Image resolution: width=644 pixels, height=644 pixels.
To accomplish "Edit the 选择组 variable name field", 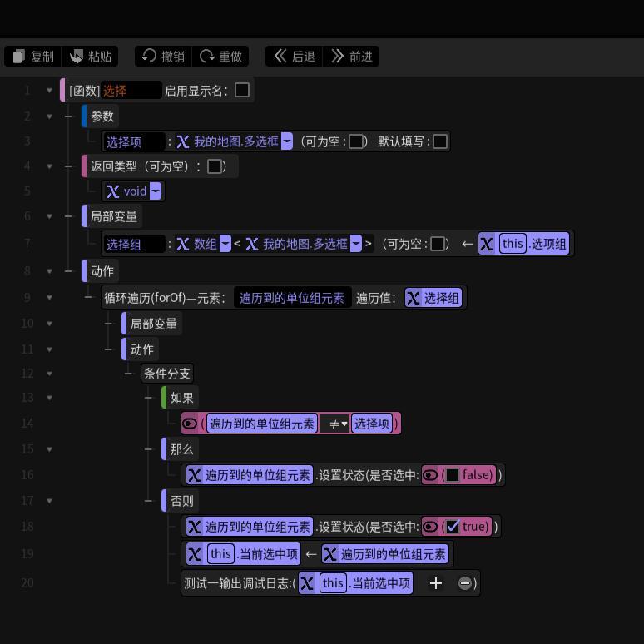I will click(x=134, y=244).
